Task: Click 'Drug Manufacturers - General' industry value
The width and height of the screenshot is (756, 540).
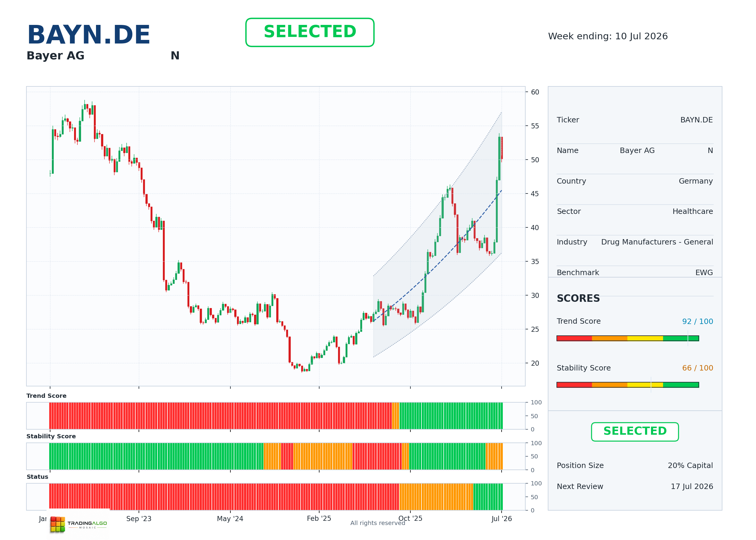Action: (657, 242)
